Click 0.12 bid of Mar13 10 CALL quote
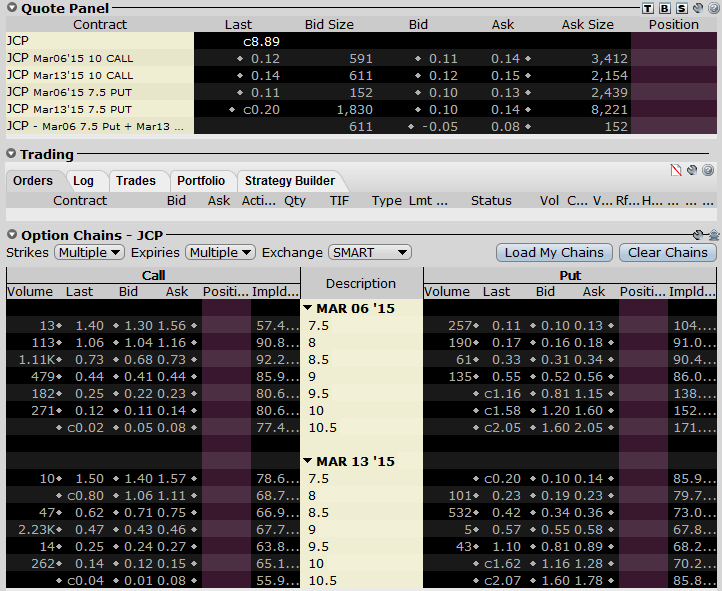Image resolution: width=722 pixels, height=591 pixels. pyautogui.click(x=443, y=75)
